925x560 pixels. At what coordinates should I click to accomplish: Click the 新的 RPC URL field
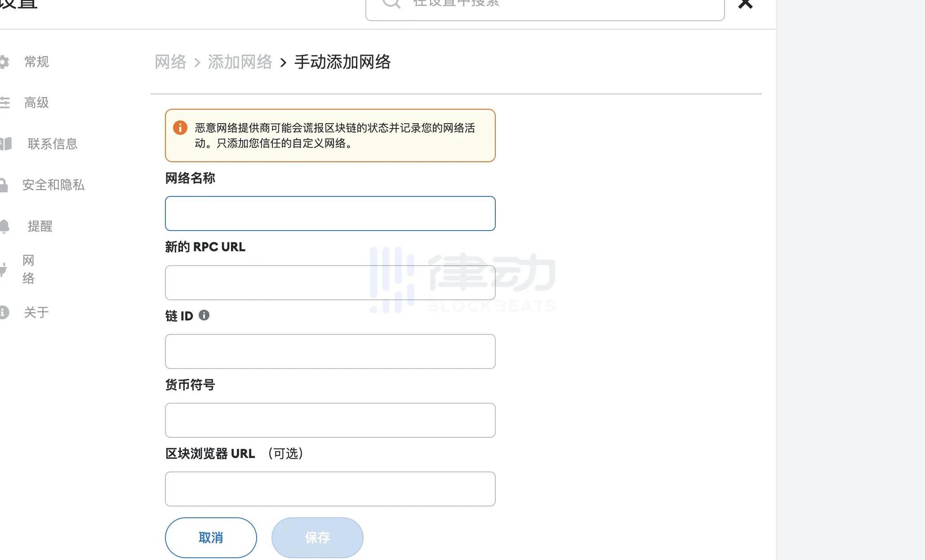330,283
